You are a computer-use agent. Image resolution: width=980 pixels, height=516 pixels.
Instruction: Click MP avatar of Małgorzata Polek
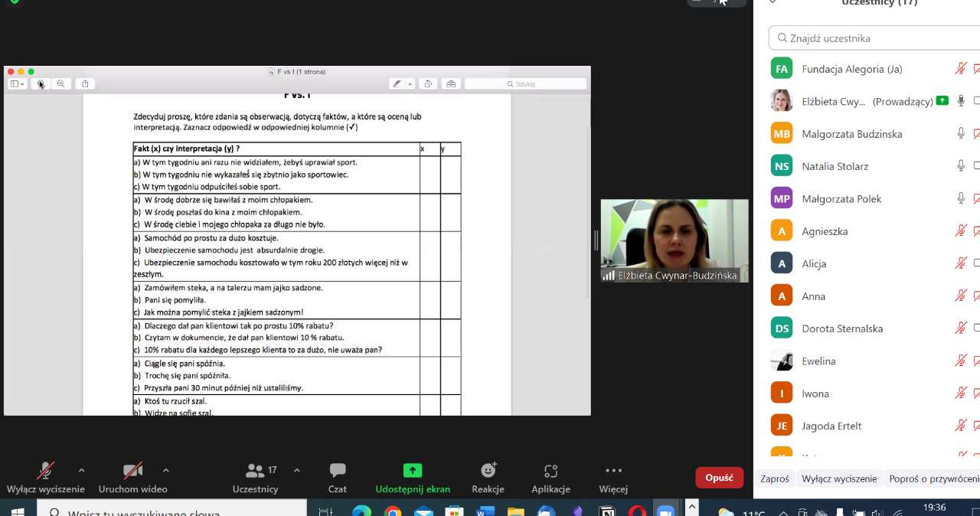782,199
